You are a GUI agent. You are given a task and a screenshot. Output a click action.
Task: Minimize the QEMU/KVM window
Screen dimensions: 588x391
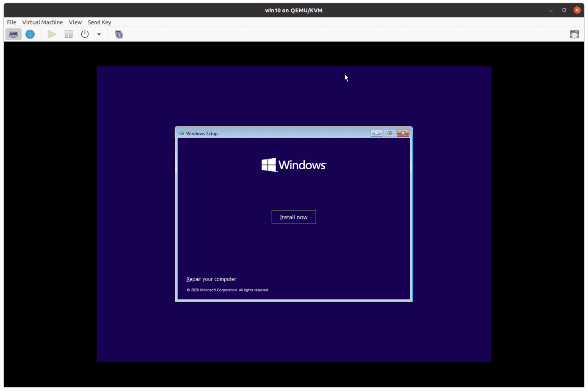551,10
